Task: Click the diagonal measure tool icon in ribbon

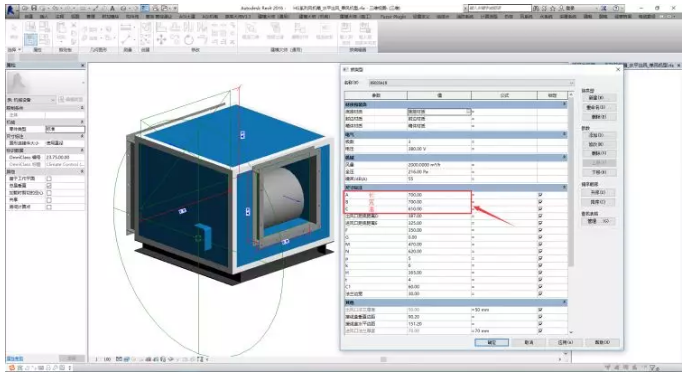Action: (126, 40)
